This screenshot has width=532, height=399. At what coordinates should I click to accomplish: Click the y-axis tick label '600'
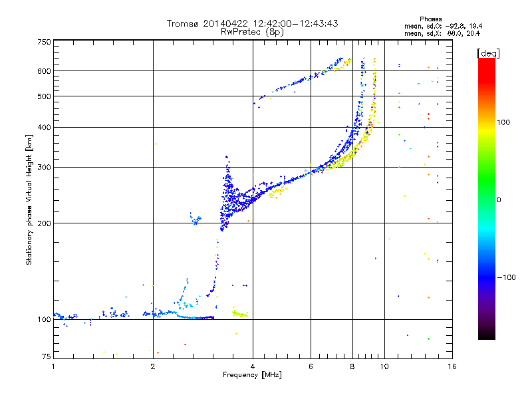pyautogui.click(x=44, y=71)
